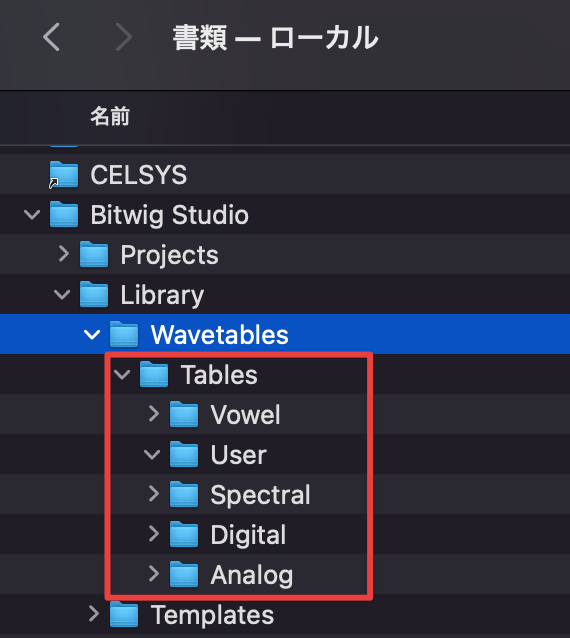This screenshot has height=638, width=570.
Task: Click the CELSYS alias folder icon
Action: [x=63, y=175]
